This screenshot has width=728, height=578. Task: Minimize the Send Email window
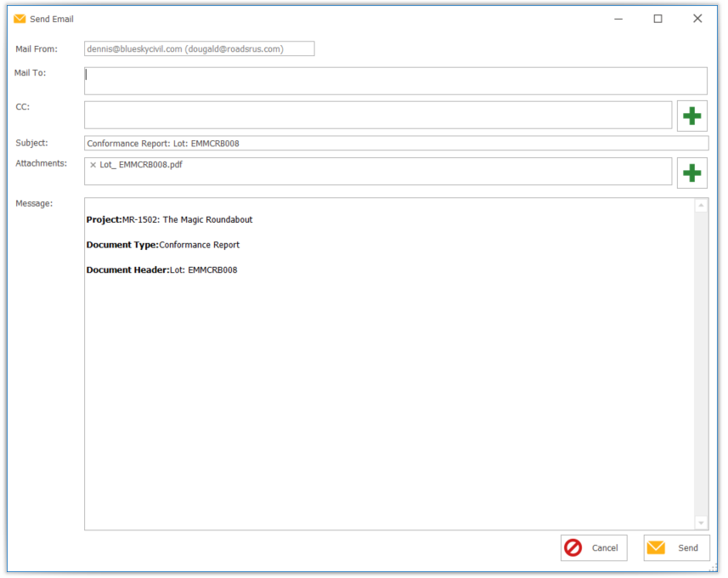(618, 19)
